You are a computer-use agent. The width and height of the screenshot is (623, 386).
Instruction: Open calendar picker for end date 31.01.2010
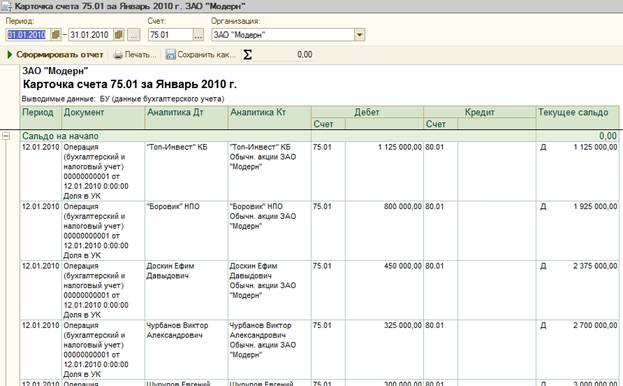[118, 35]
